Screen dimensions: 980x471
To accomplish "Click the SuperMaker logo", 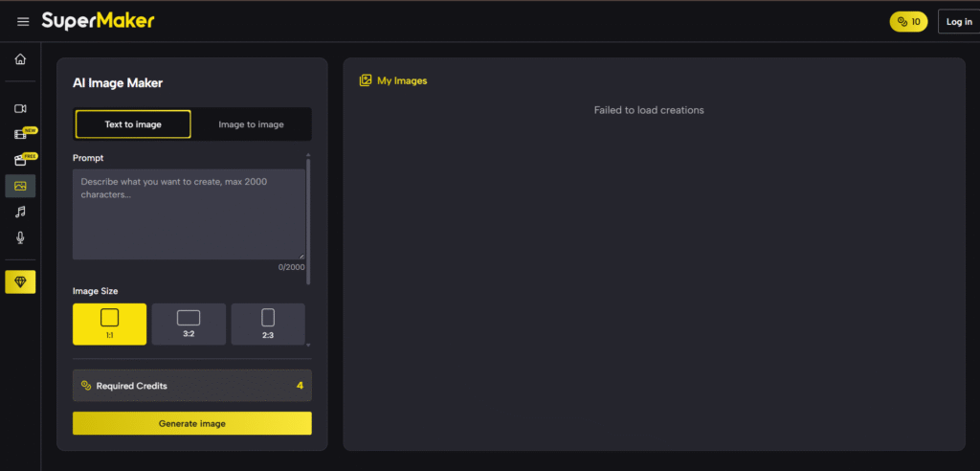I will 99,21.
